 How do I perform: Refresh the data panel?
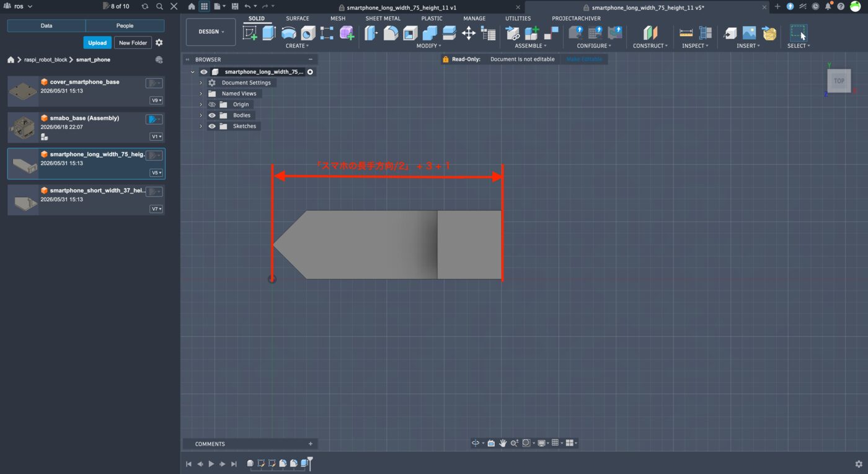(x=144, y=6)
